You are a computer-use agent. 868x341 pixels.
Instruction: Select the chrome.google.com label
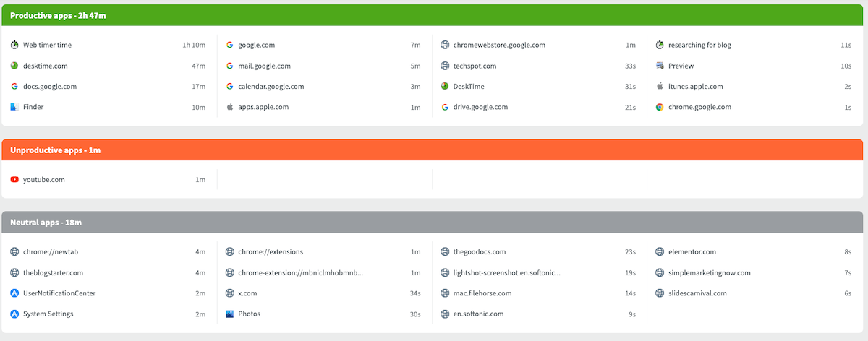point(699,107)
